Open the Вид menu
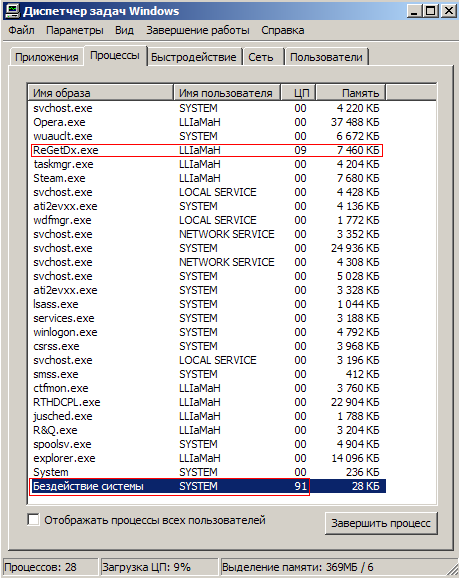This screenshot has width=460, height=579. (x=124, y=30)
